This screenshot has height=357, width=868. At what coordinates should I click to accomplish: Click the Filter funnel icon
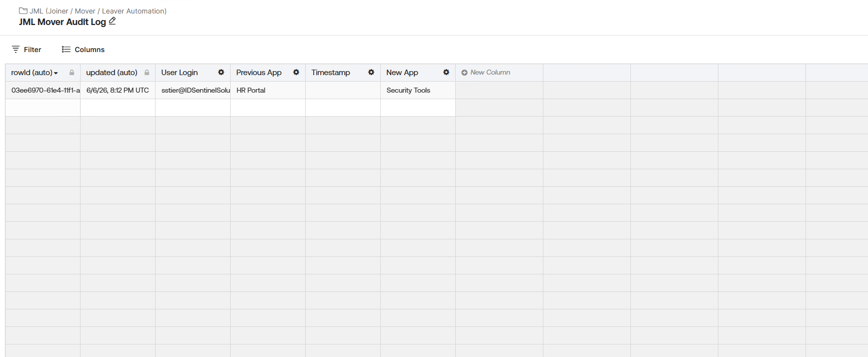click(16, 49)
